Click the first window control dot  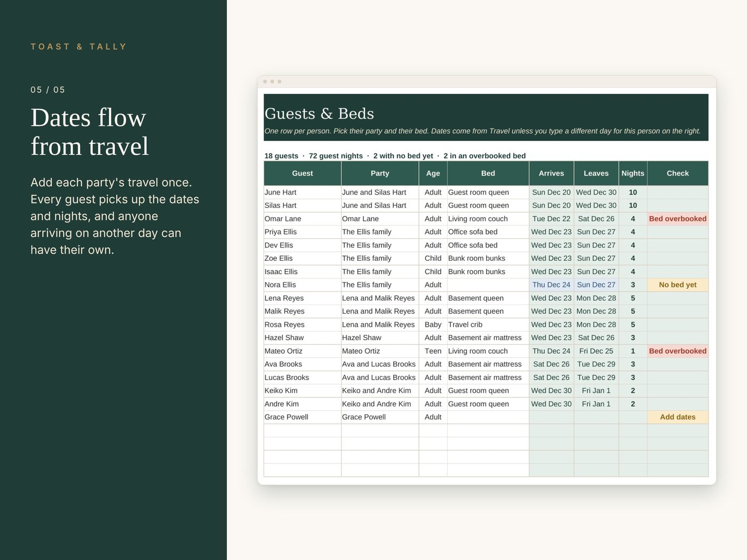pyautogui.click(x=265, y=82)
